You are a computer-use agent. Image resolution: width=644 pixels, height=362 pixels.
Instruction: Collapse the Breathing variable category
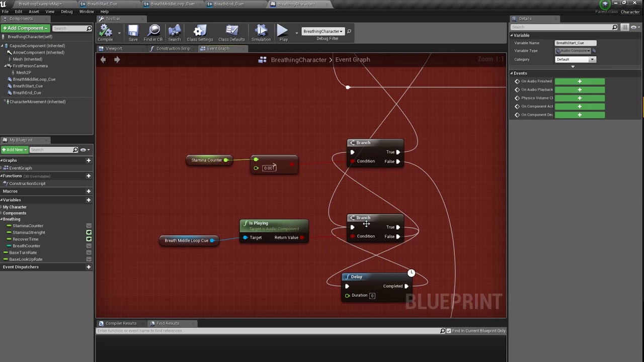pyautogui.click(x=2, y=219)
